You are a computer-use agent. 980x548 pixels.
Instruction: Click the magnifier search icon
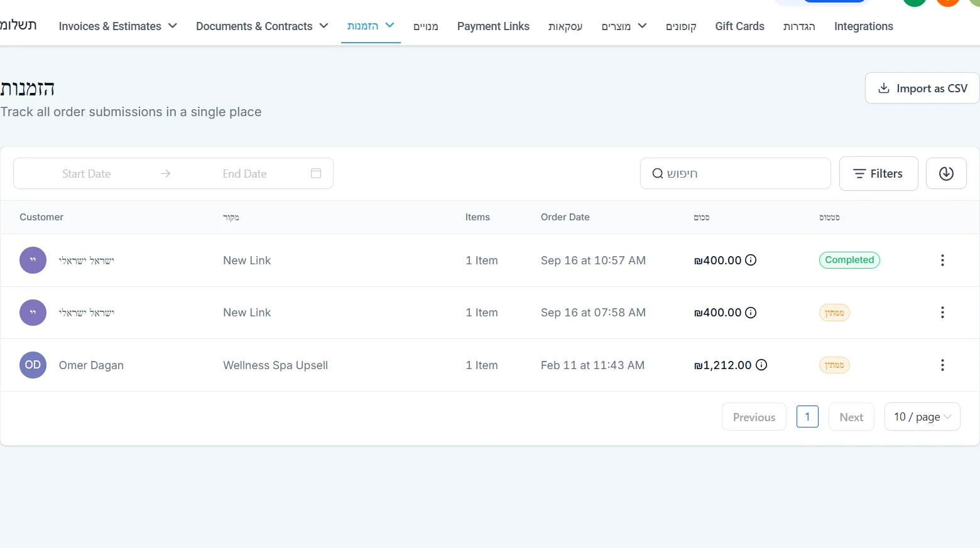(658, 173)
